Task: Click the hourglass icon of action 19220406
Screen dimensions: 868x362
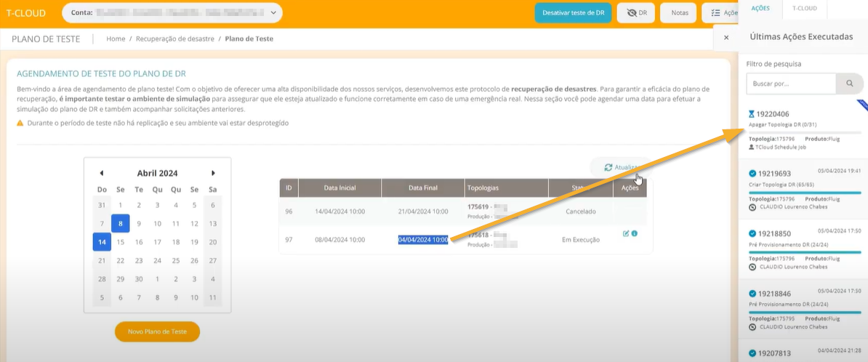Action: click(x=751, y=113)
